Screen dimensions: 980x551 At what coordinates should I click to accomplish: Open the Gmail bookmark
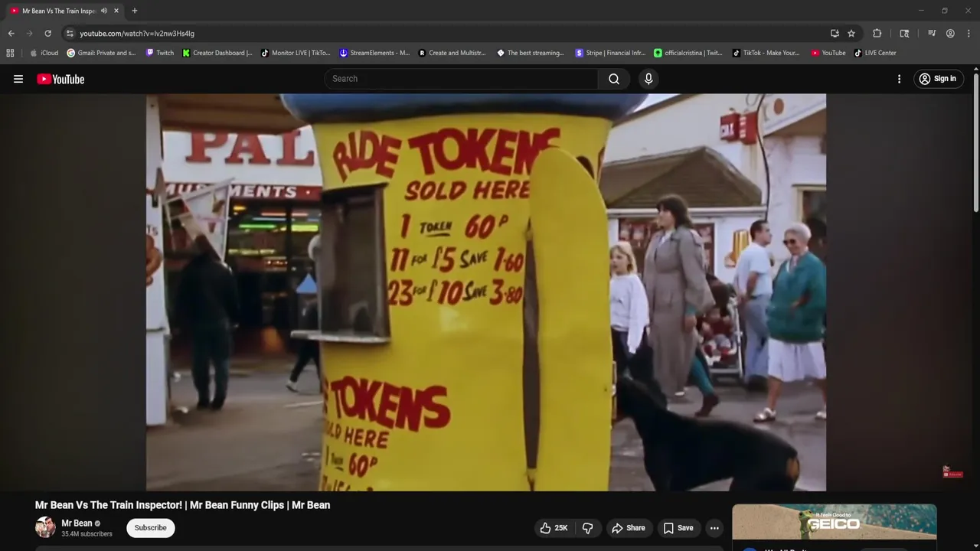[101, 53]
